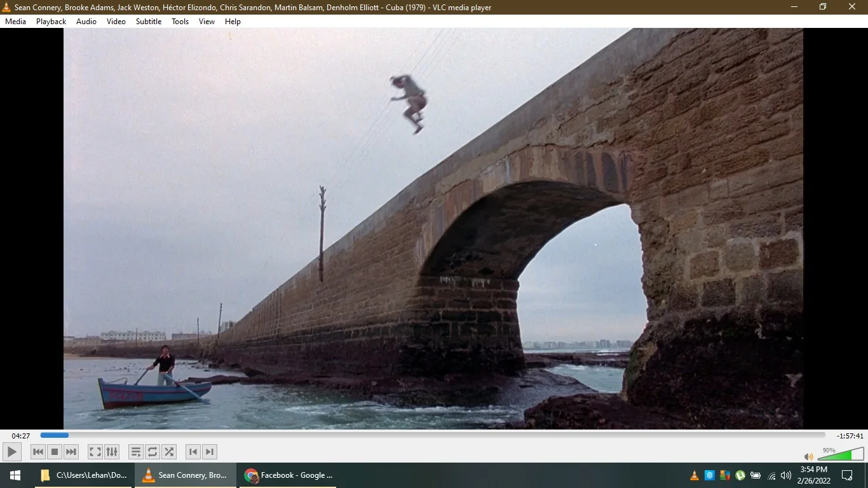Restore down the VLC window
Viewport: 868px width, 488px height.
[x=824, y=7]
